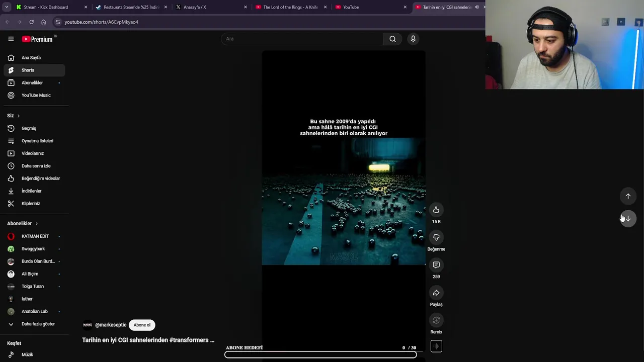
Task: Subscribe with the Abone ol button
Action: pos(142,325)
